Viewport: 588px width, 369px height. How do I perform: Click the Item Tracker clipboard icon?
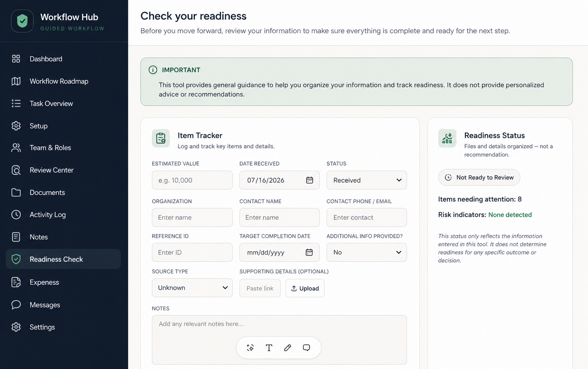click(161, 138)
